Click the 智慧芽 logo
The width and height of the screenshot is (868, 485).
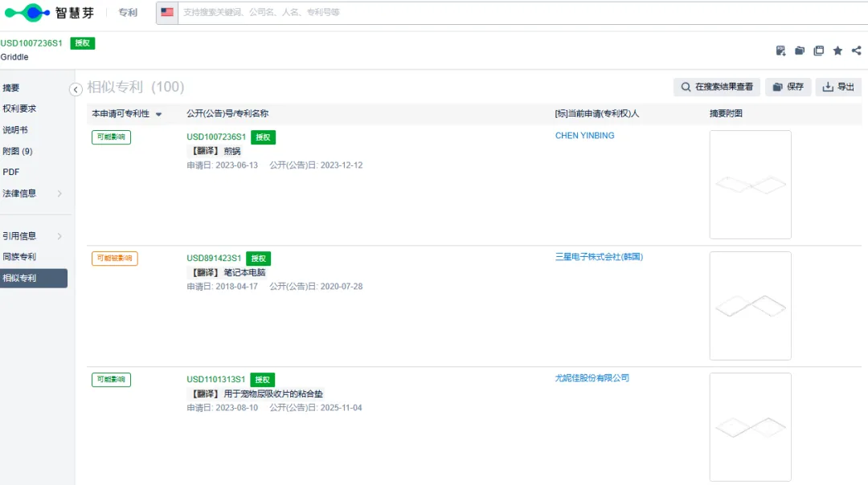49,12
